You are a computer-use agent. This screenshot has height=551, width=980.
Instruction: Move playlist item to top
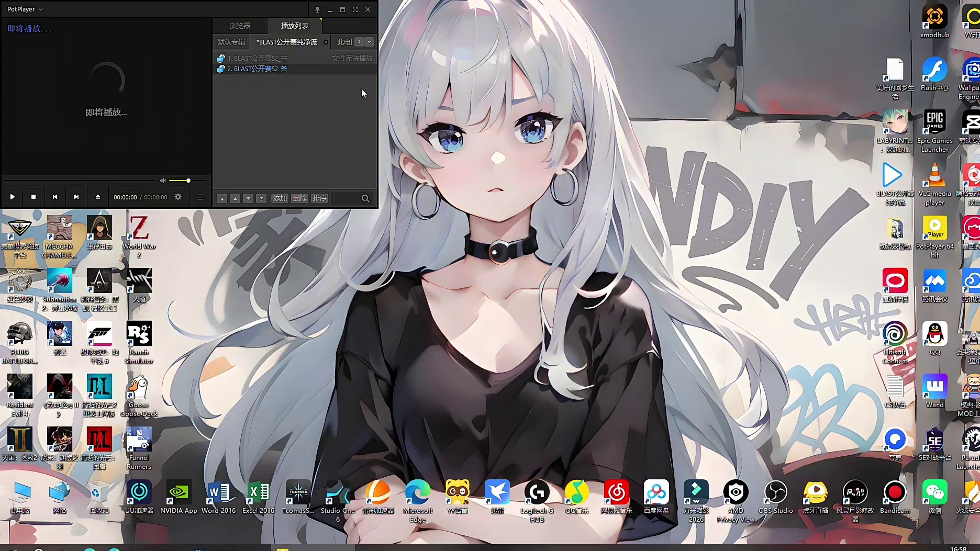click(222, 198)
